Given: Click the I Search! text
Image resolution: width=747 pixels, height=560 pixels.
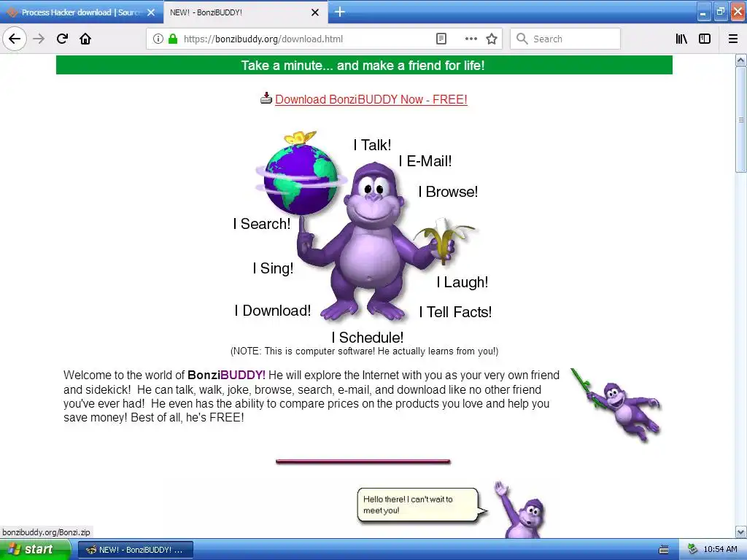Looking at the screenshot, I should (262, 223).
